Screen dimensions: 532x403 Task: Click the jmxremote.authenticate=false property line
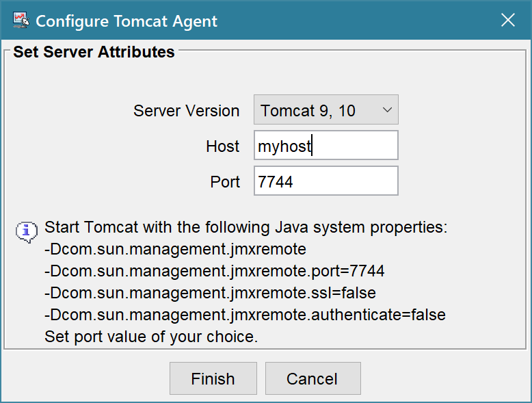pyautogui.click(x=245, y=315)
